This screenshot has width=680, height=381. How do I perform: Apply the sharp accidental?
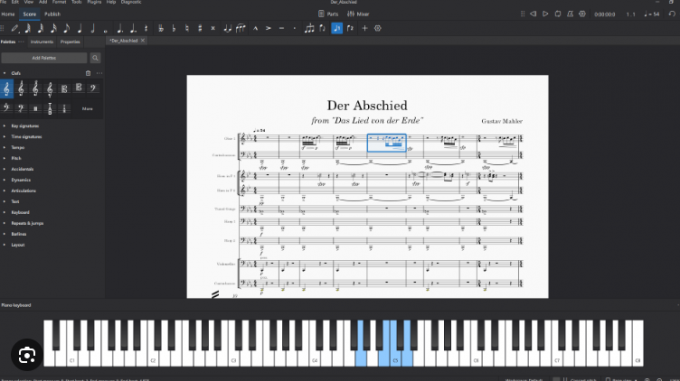pos(200,29)
